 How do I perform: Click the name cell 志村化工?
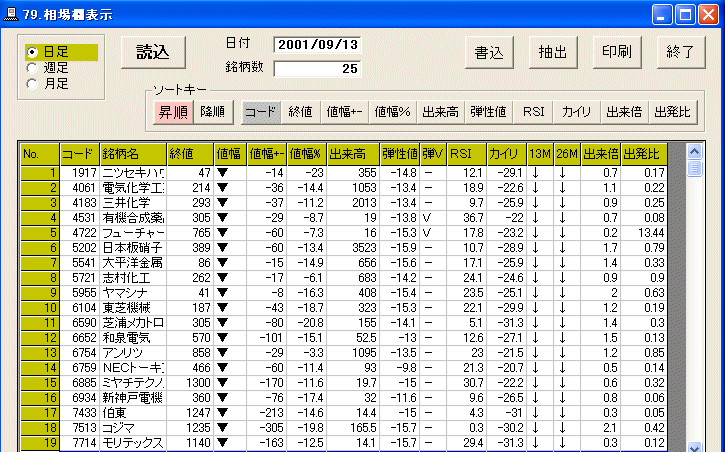[133, 278]
